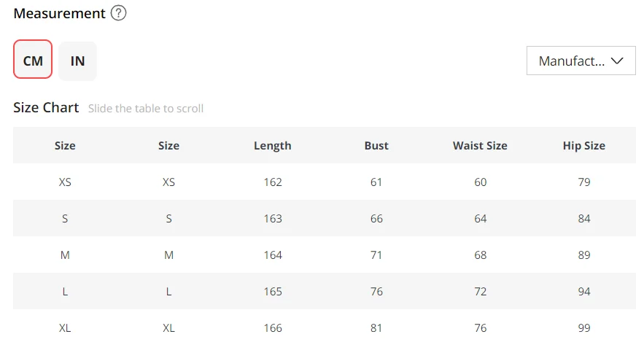The width and height of the screenshot is (644, 353).
Task: Select the XS size row
Action: (65, 182)
